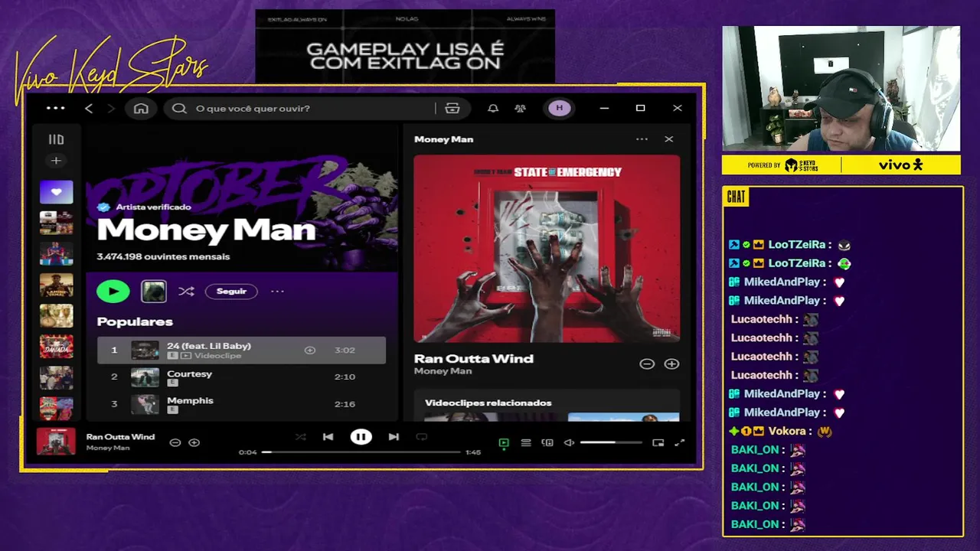Hide song with minus icon in side panel

click(x=647, y=364)
